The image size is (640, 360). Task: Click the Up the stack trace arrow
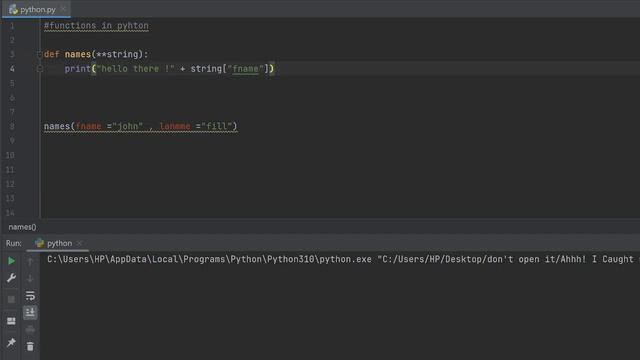(30, 262)
